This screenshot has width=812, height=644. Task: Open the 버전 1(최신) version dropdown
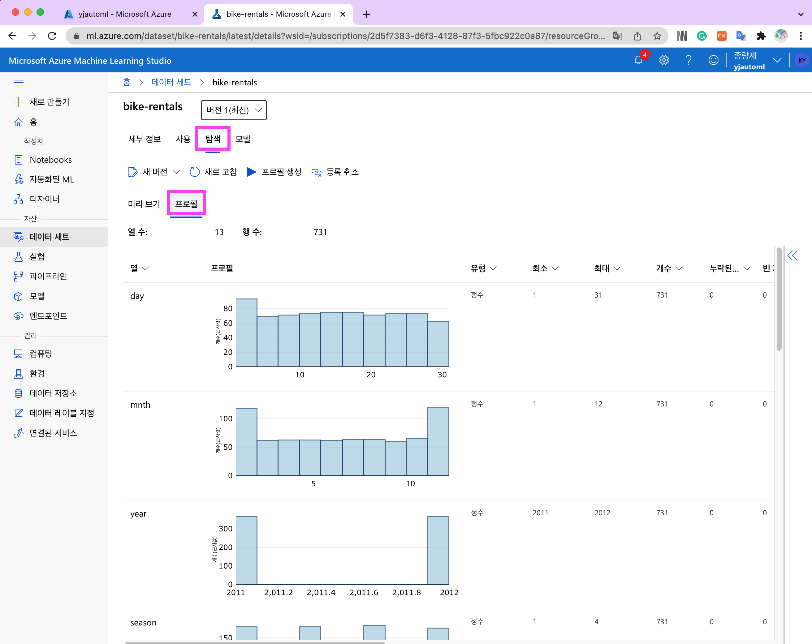tap(234, 110)
